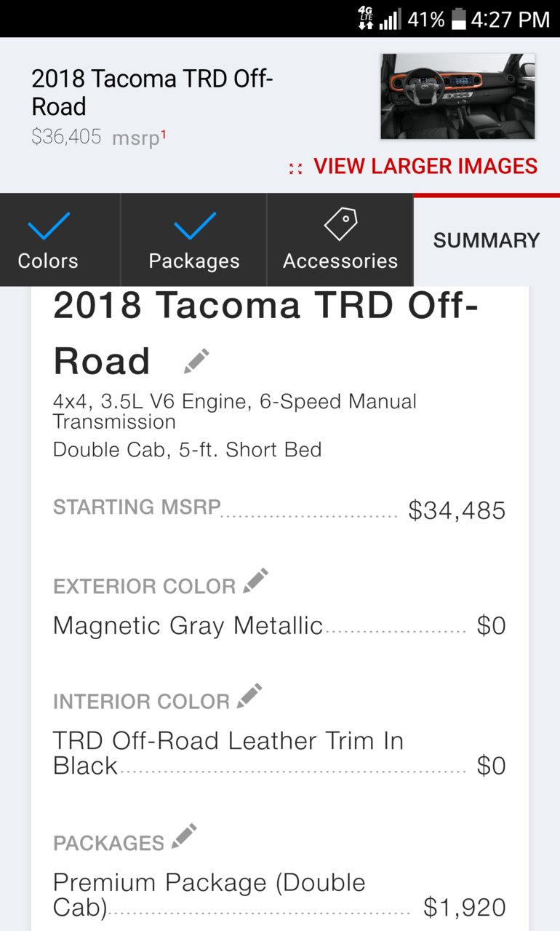Viewport: 560px width, 931px height.
Task: Select the Summary tab
Action: tap(487, 240)
